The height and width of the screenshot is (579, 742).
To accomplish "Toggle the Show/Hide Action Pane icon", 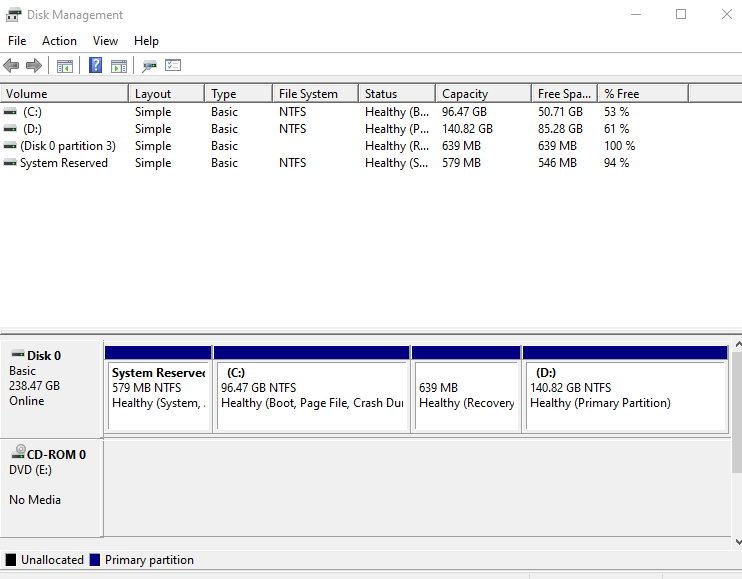I will pyautogui.click(x=119, y=66).
